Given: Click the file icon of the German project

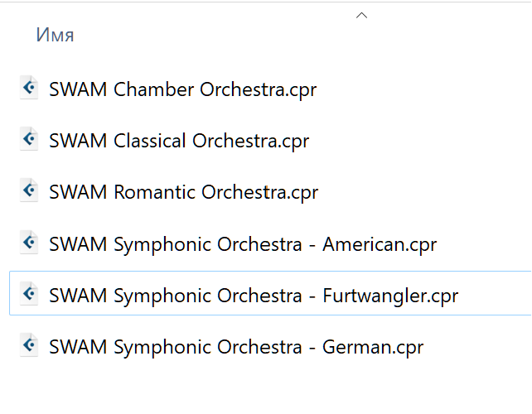Looking at the screenshot, I should (29, 345).
